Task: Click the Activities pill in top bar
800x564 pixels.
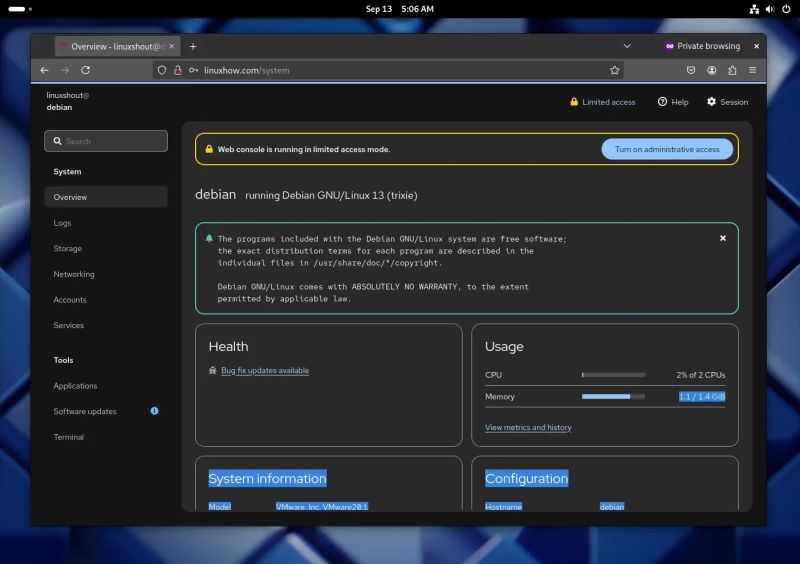Action: pyautogui.click(x=20, y=9)
